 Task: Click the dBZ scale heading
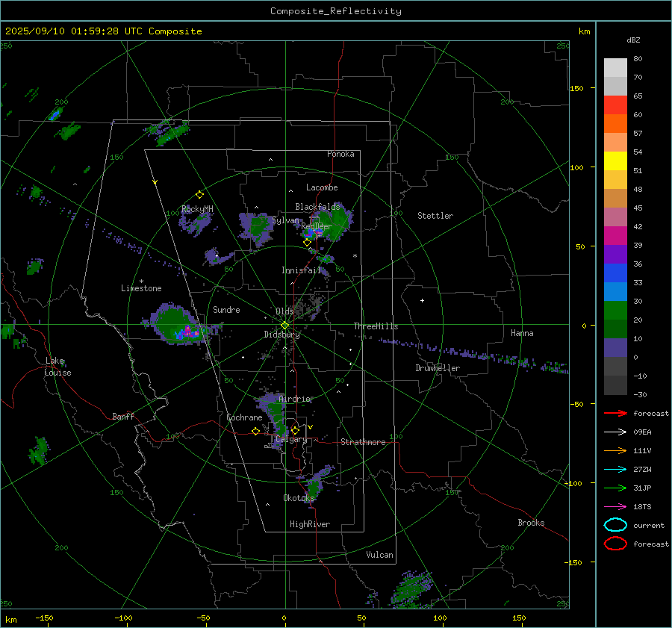pos(633,40)
